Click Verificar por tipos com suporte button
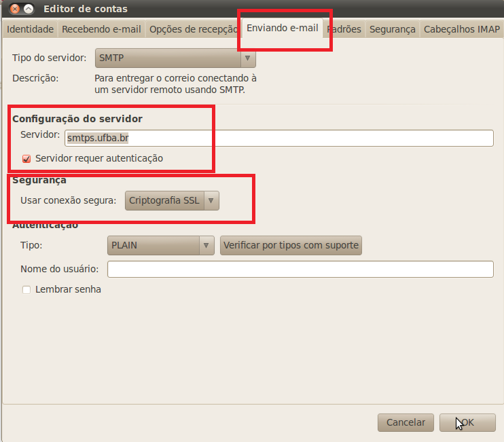504x442 pixels. (x=291, y=245)
